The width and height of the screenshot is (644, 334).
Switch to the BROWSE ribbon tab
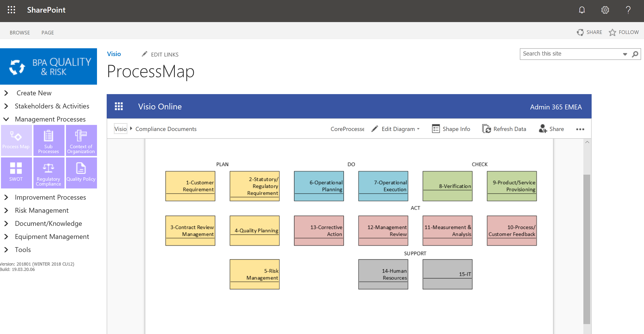click(20, 33)
